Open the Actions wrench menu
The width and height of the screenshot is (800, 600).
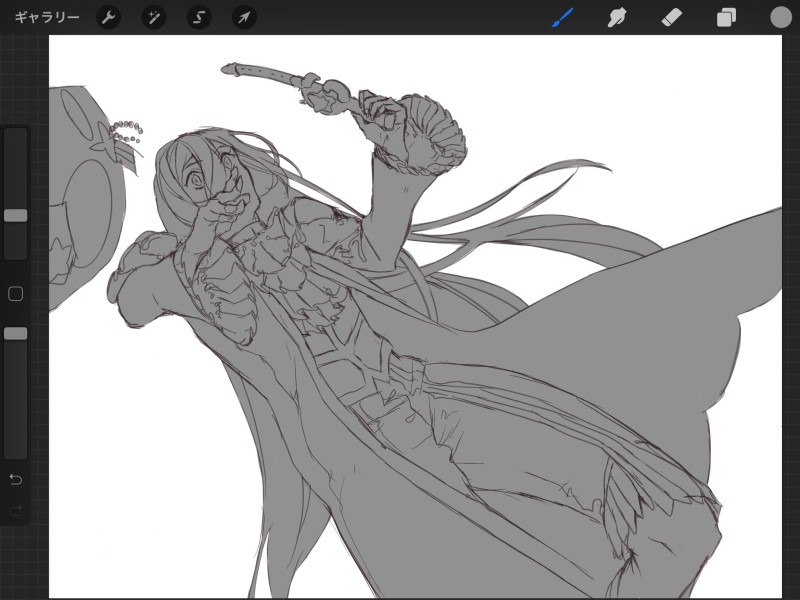(109, 18)
